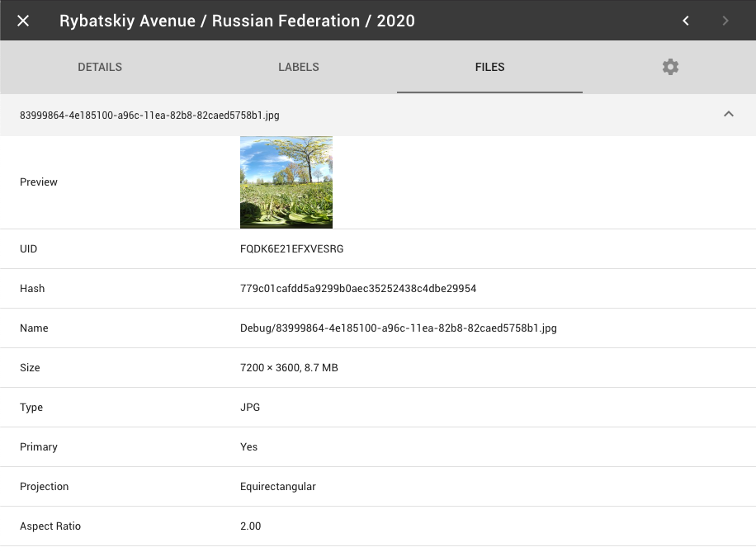Select the FILES tab
The image size is (756, 552).
pyautogui.click(x=489, y=67)
